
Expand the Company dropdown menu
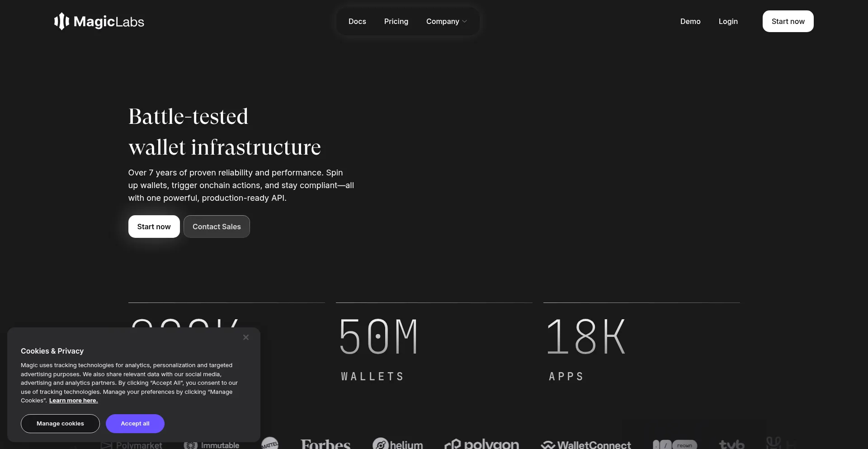tap(446, 21)
